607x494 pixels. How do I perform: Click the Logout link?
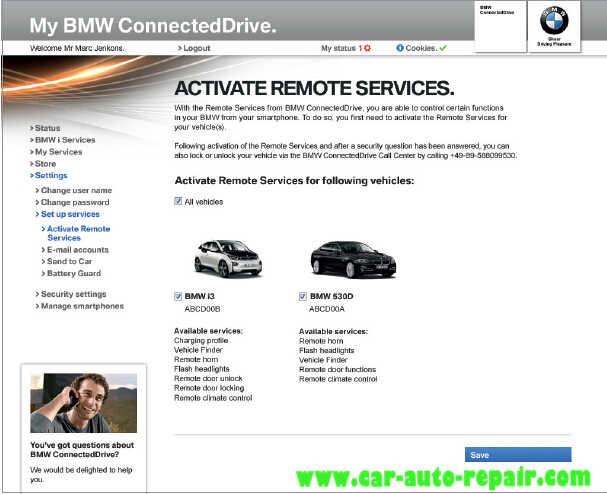[194, 48]
